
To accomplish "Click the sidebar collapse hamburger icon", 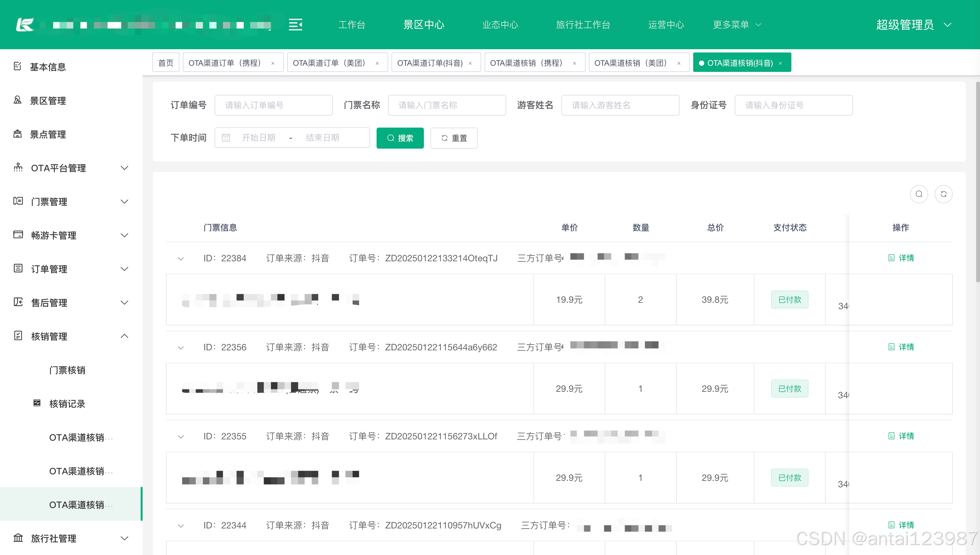I will [295, 25].
